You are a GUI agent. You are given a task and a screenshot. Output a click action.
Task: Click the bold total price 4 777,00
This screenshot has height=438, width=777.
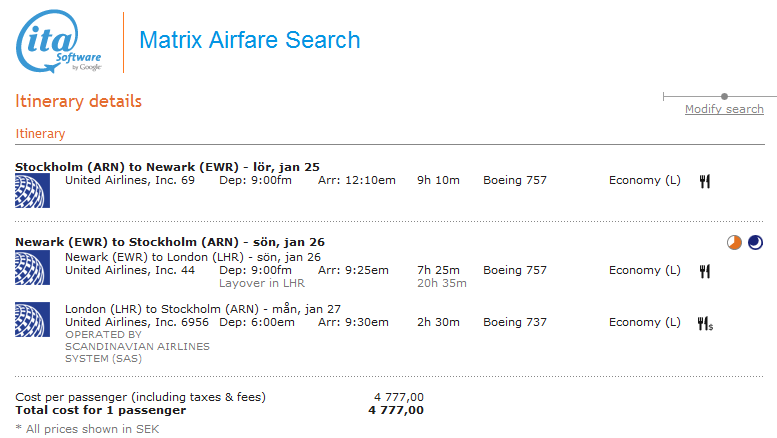(396, 410)
